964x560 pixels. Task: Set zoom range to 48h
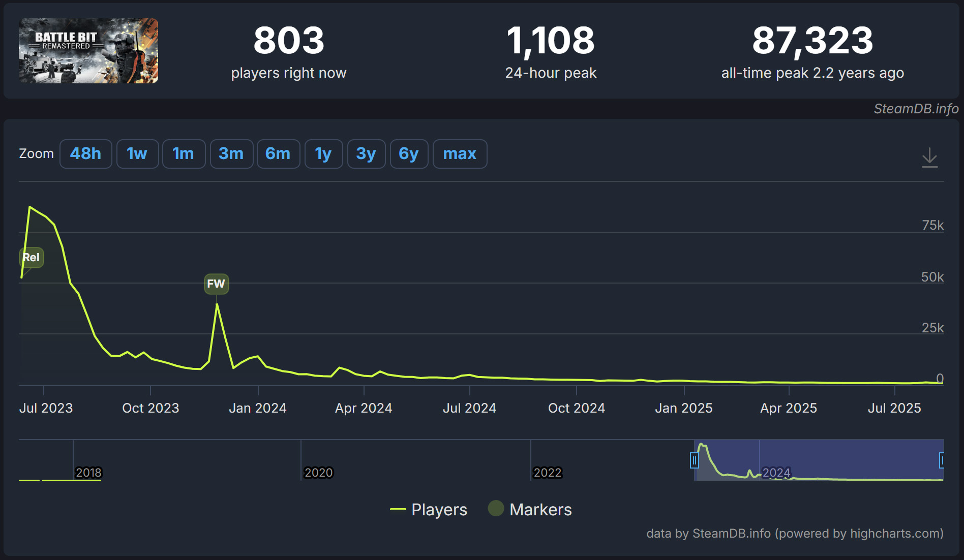[85, 153]
